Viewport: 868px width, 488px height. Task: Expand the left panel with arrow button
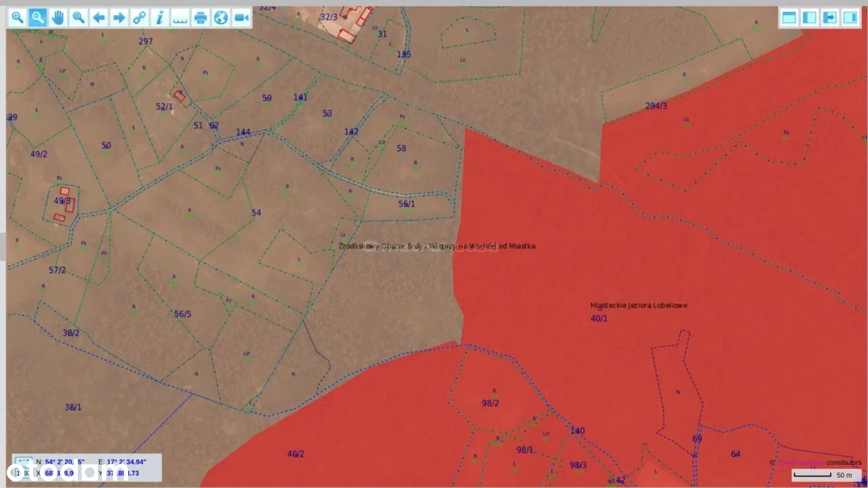830,18
